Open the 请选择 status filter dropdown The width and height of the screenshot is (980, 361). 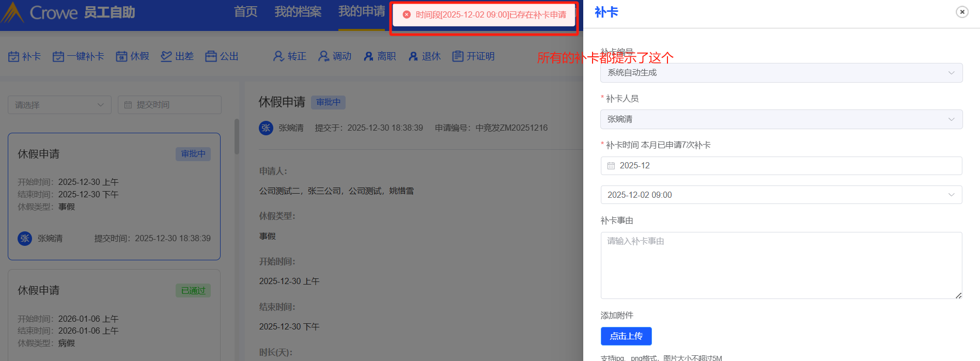point(59,105)
